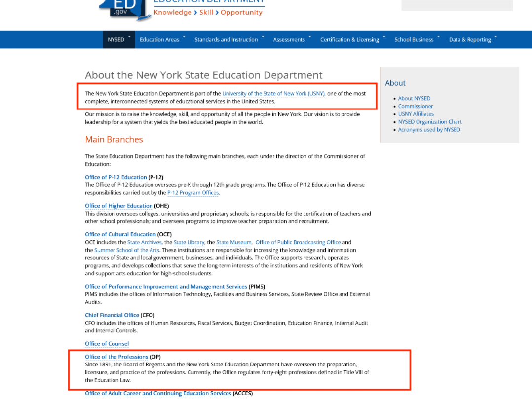The height and width of the screenshot is (399, 532).
Task: Click the 'Main Branches' section heading
Action: click(114, 139)
